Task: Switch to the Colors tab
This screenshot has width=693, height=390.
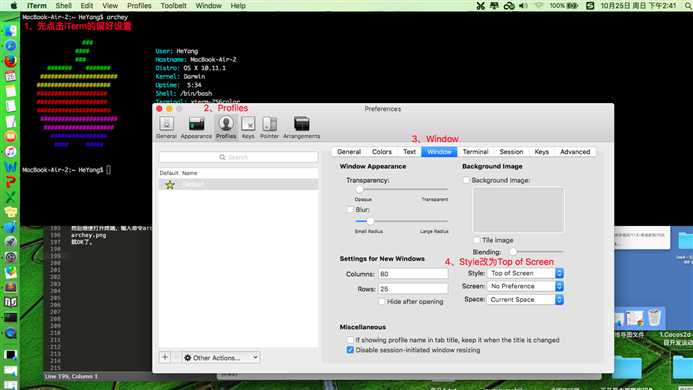Action: point(382,152)
